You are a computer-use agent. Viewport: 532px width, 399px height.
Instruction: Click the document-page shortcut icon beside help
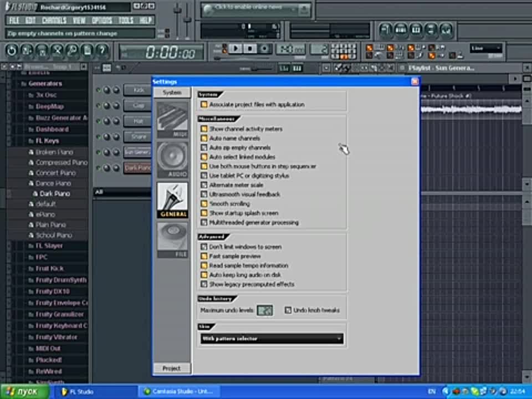87,50
